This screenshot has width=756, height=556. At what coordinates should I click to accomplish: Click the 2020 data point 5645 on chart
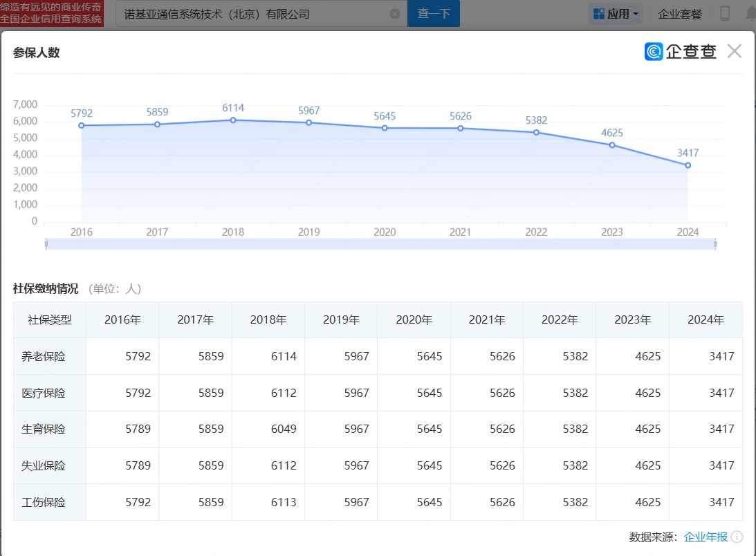click(x=385, y=128)
